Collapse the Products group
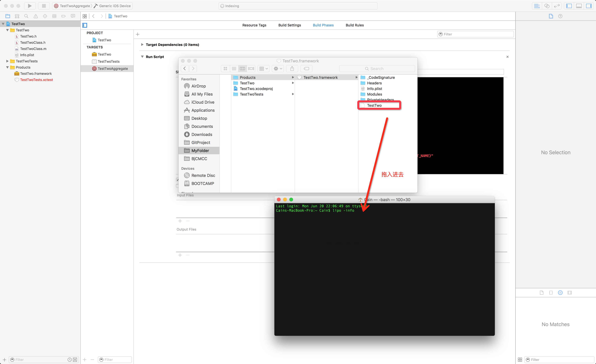Viewport: 596px width, 364px height. (7, 67)
